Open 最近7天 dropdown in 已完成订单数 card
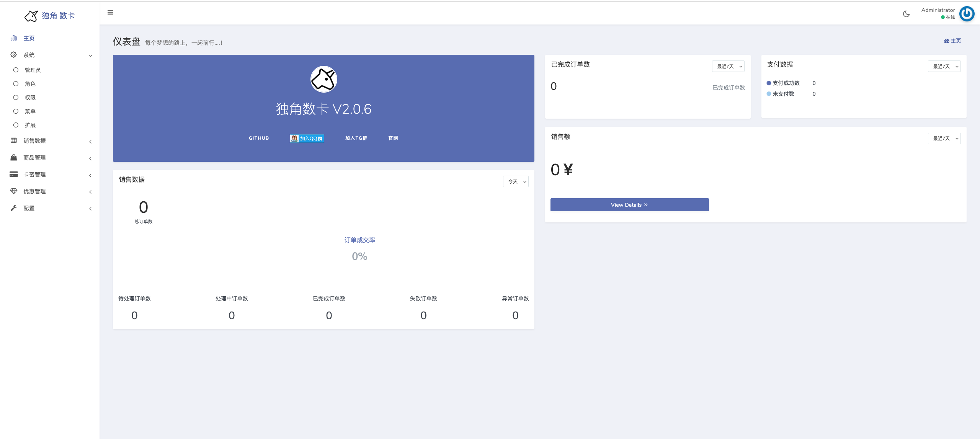The image size is (980, 439). click(728, 66)
